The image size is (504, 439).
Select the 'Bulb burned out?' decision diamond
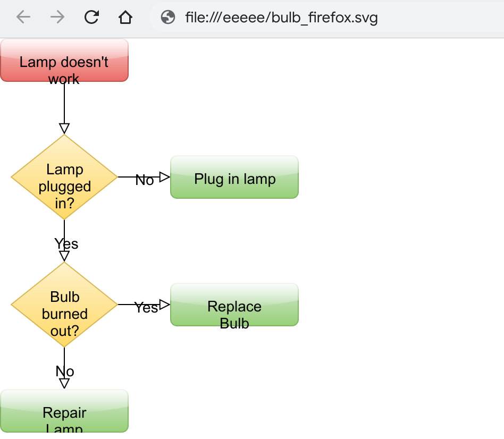[x=64, y=305]
